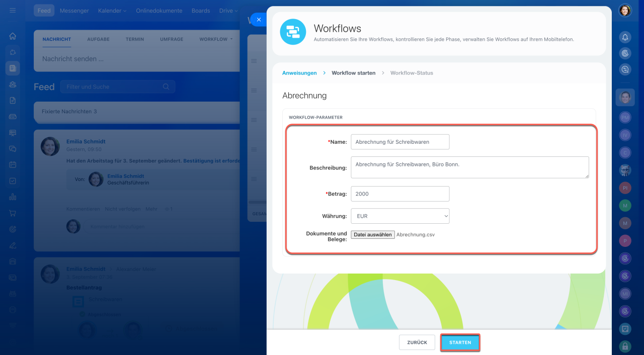The image size is (644, 355).
Task: Open the hamburger main menu
Action: (x=13, y=11)
